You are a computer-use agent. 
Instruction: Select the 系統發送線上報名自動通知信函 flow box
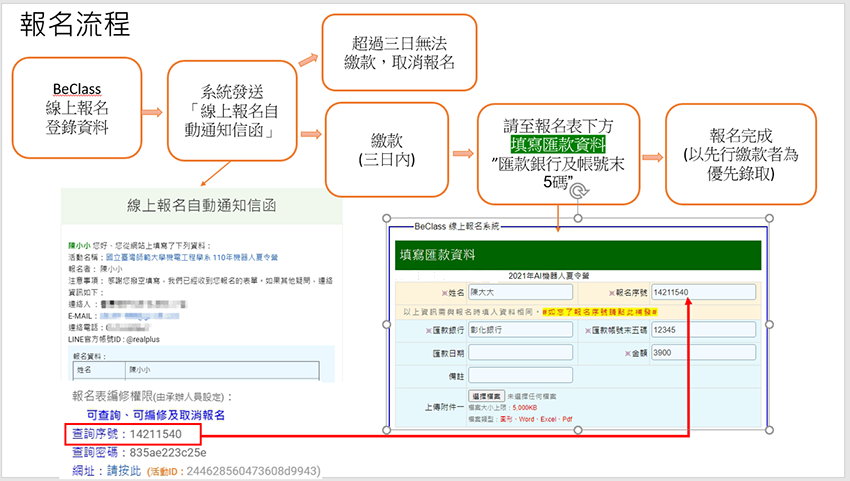click(232, 111)
